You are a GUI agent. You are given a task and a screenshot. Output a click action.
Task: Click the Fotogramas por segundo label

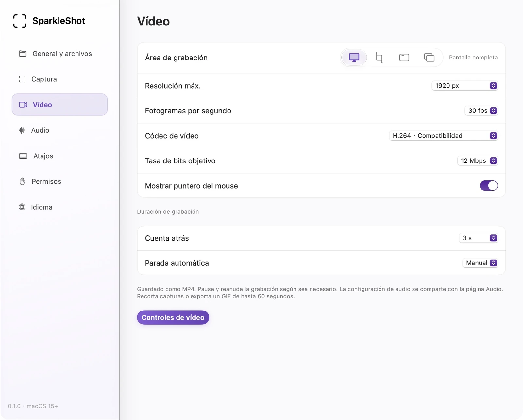[x=188, y=111]
